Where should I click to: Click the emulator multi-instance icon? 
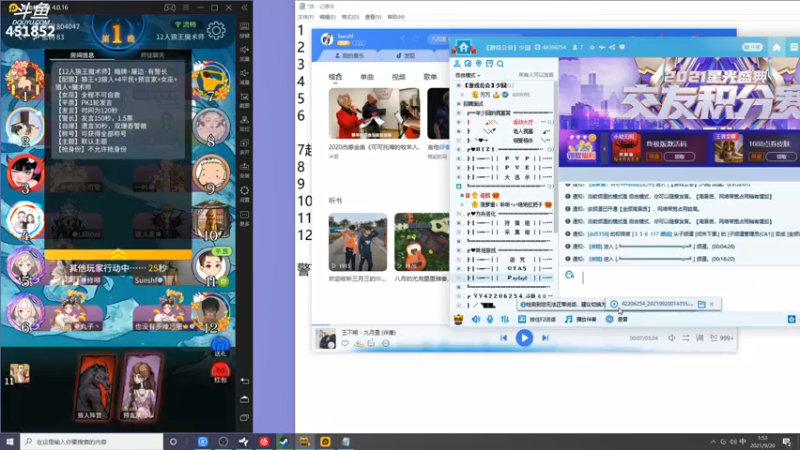coord(245,143)
